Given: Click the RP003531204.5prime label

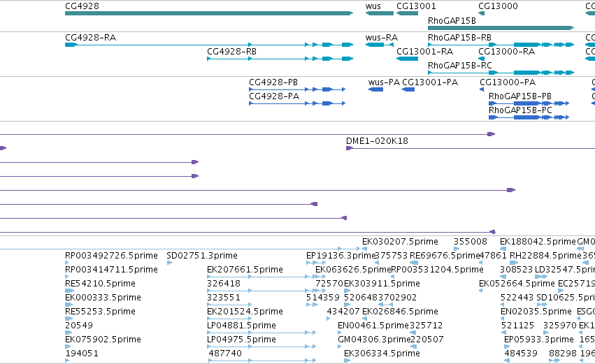Looking at the screenshot, I should pos(437,270).
